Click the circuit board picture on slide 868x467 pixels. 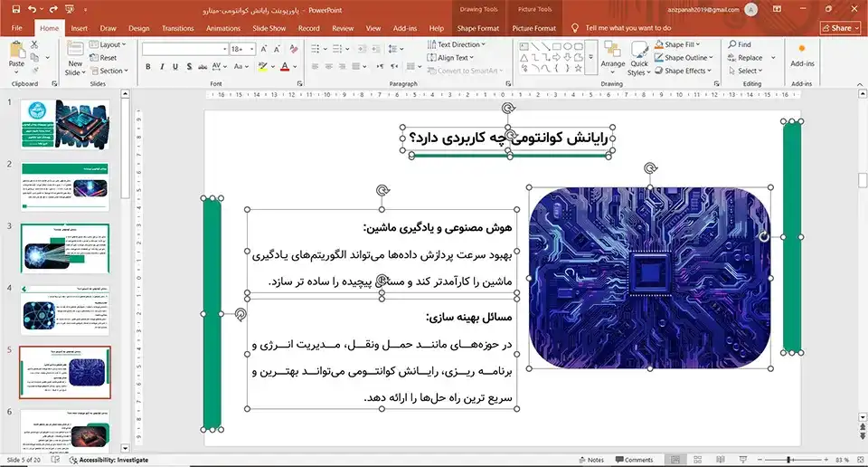pos(649,278)
